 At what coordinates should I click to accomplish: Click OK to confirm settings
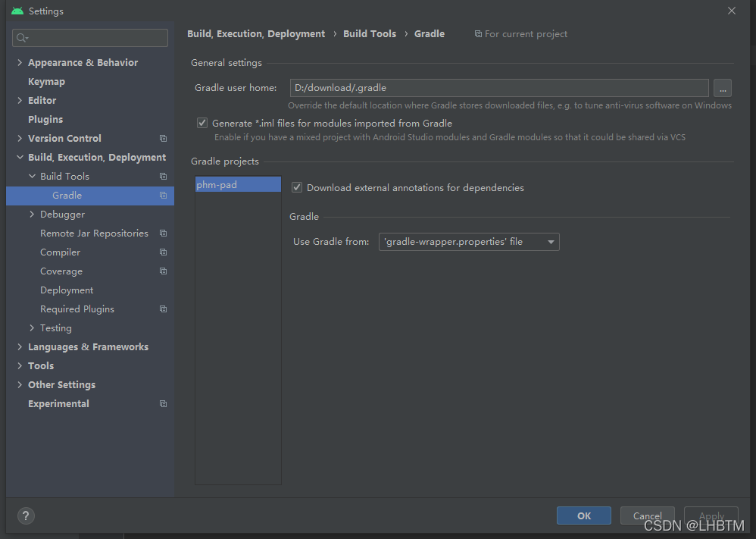(584, 515)
